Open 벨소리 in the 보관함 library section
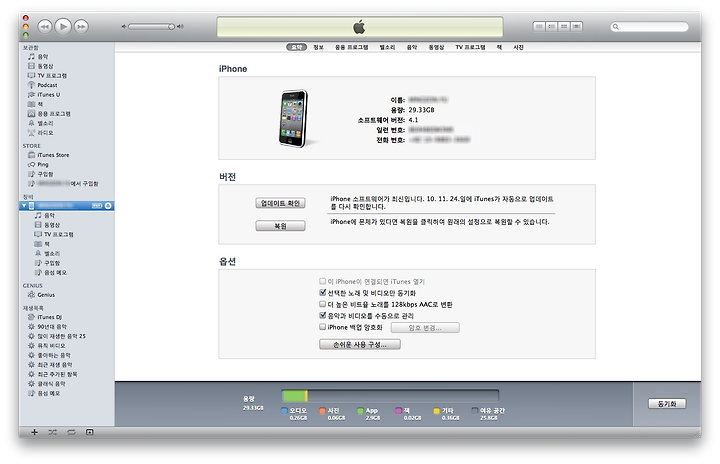 pyautogui.click(x=40, y=123)
